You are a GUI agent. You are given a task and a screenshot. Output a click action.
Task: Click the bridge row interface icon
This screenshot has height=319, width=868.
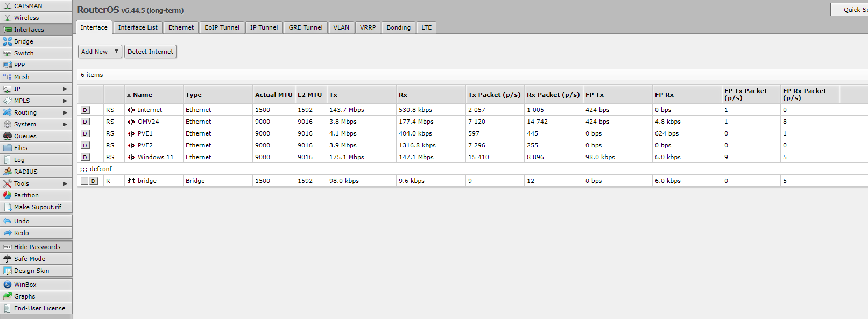click(131, 181)
